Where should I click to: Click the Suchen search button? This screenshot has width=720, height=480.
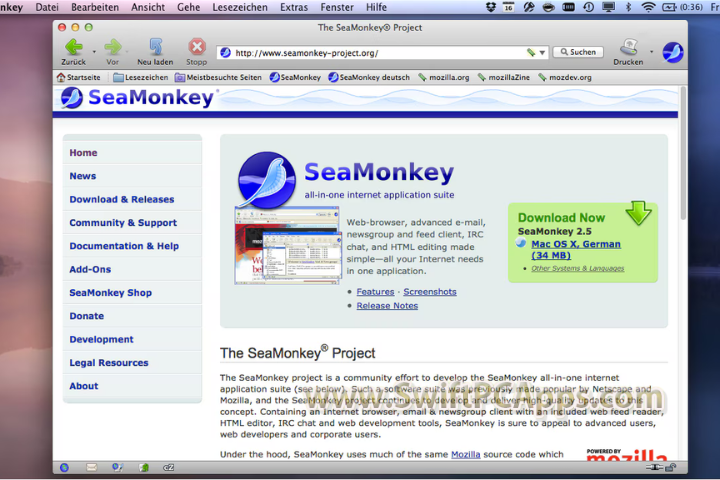[578, 52]
